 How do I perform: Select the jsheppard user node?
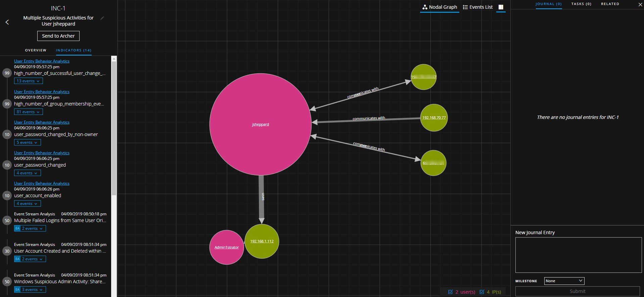click(260, 124)
